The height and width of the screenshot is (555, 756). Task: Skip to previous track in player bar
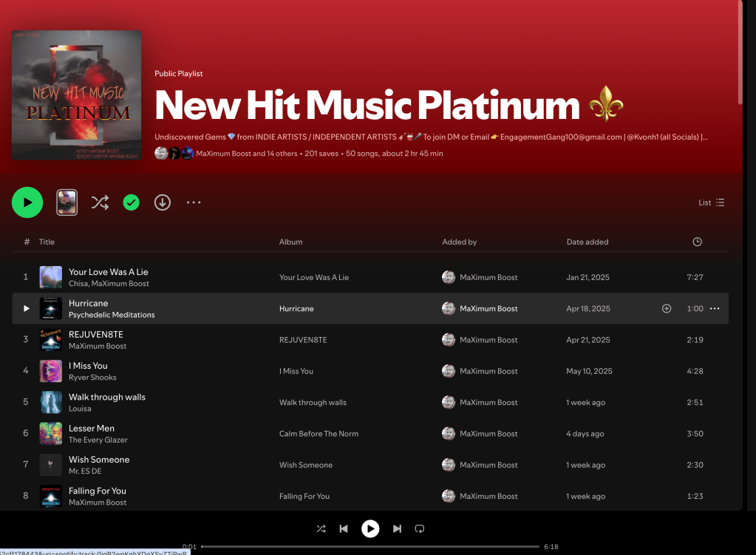coord(344,529)
